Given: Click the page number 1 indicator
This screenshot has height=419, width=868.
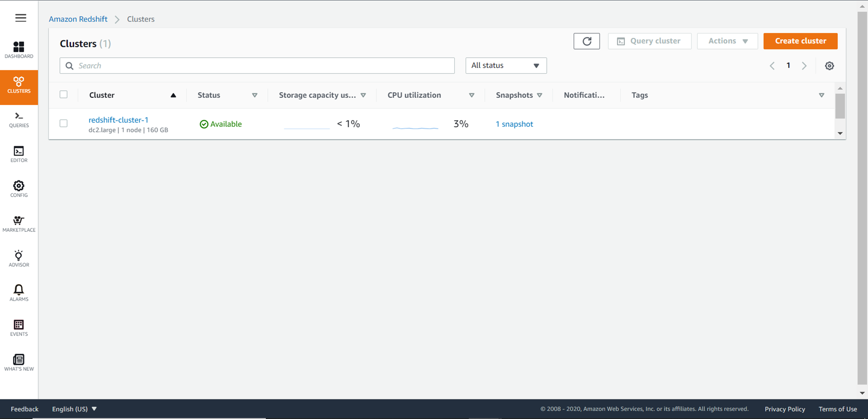Looking at the screenshot, I should (x=788, y=66).
